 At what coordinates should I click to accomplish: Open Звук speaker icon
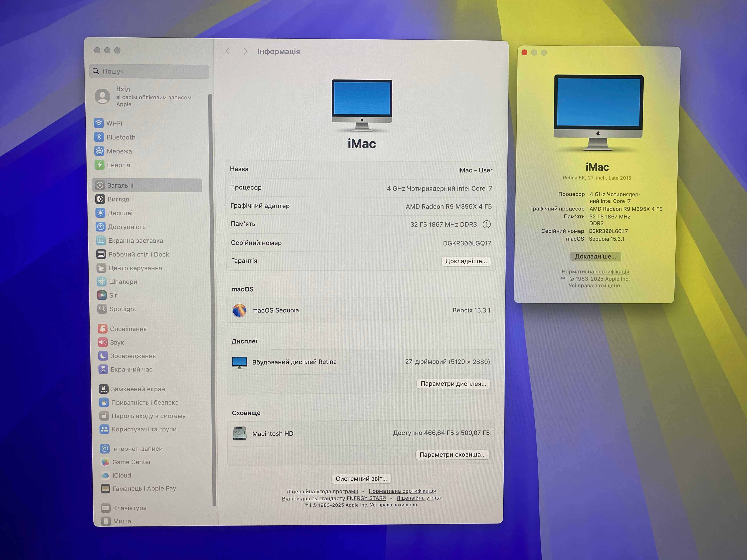[x=103, y=342]
